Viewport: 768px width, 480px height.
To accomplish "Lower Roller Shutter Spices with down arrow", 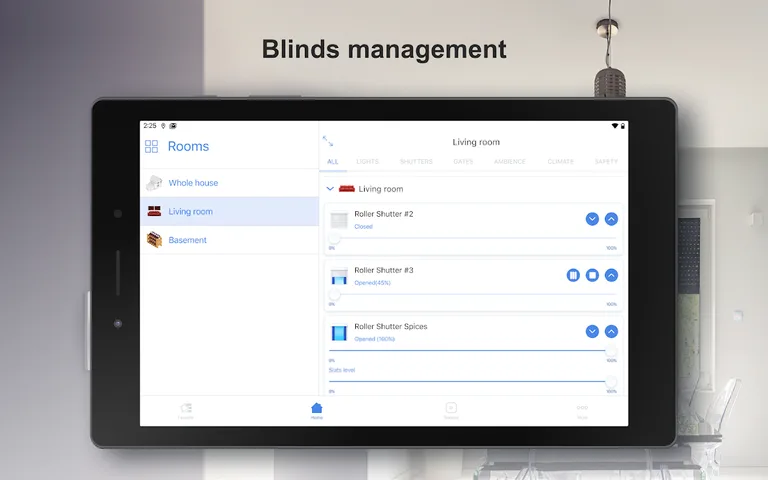I will point(592,332).
